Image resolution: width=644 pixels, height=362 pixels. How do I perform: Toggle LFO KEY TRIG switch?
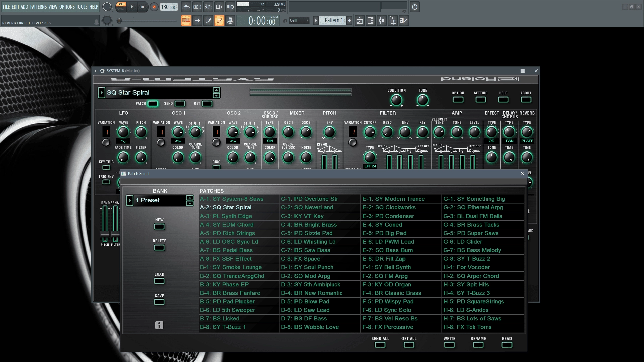(x=106, y=167)
